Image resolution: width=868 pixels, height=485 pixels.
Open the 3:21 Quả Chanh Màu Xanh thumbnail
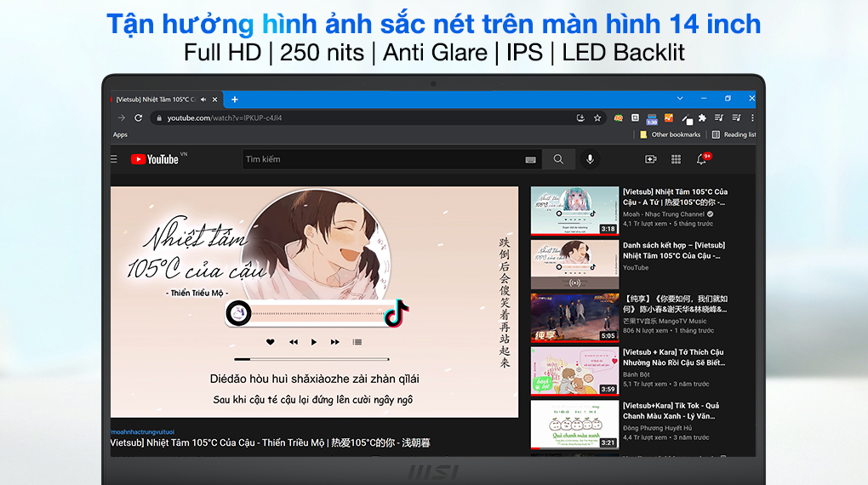click(574, 425)
